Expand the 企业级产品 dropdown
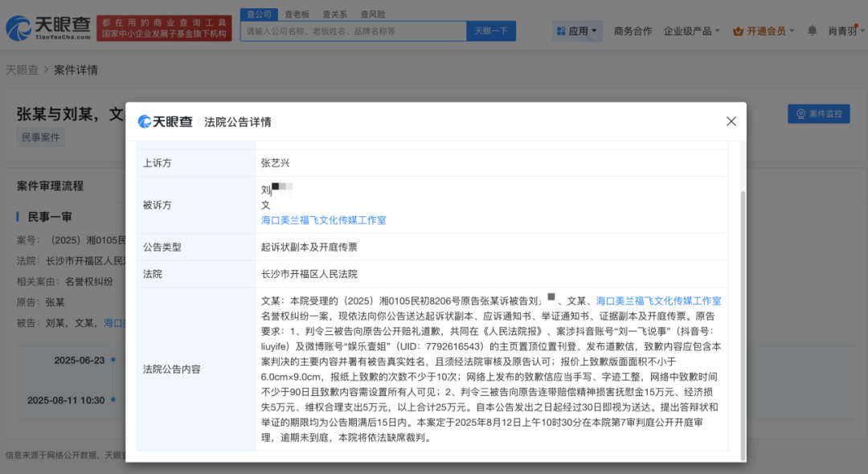 (692, 31)
